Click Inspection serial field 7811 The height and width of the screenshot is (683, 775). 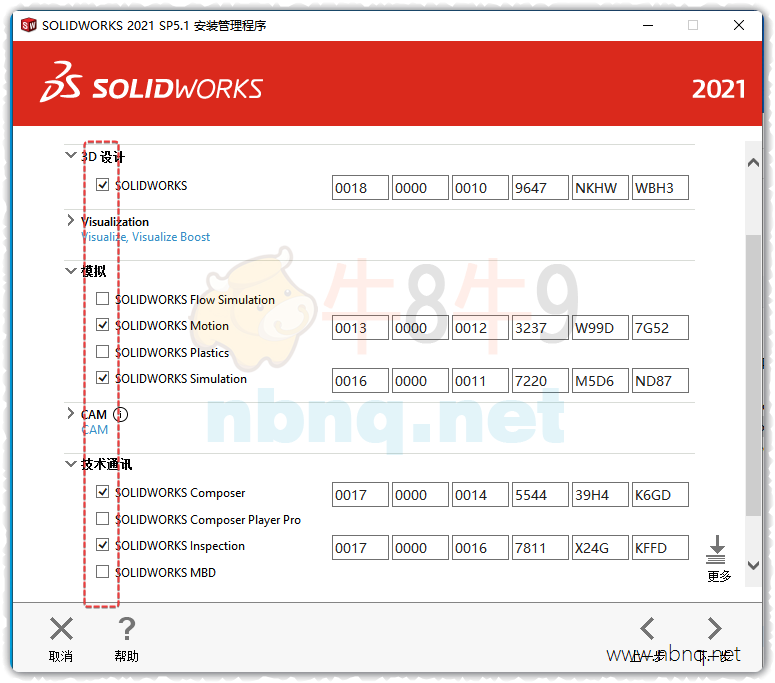pyautogui.click(x=540, y=548)
